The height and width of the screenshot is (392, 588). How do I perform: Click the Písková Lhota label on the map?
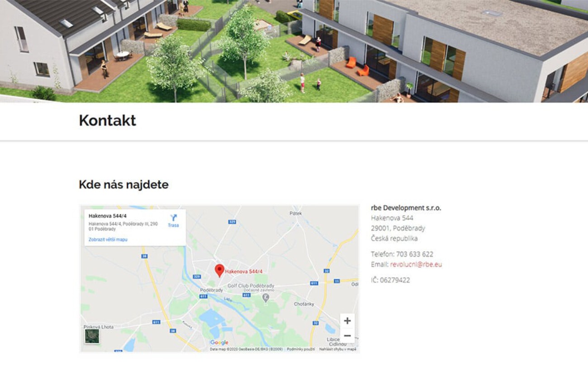tap(99, 326)
